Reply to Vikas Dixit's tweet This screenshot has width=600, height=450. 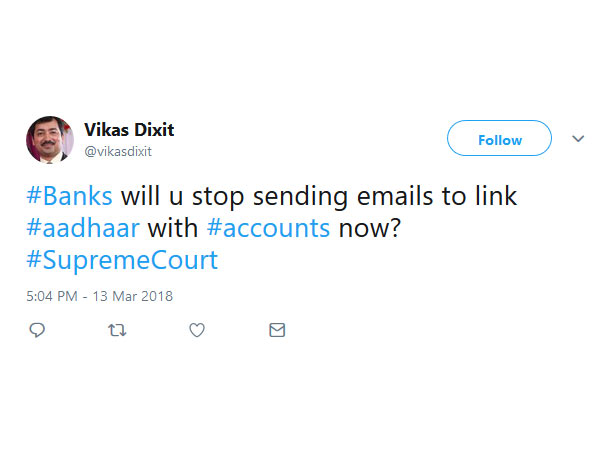coord(37,330)
